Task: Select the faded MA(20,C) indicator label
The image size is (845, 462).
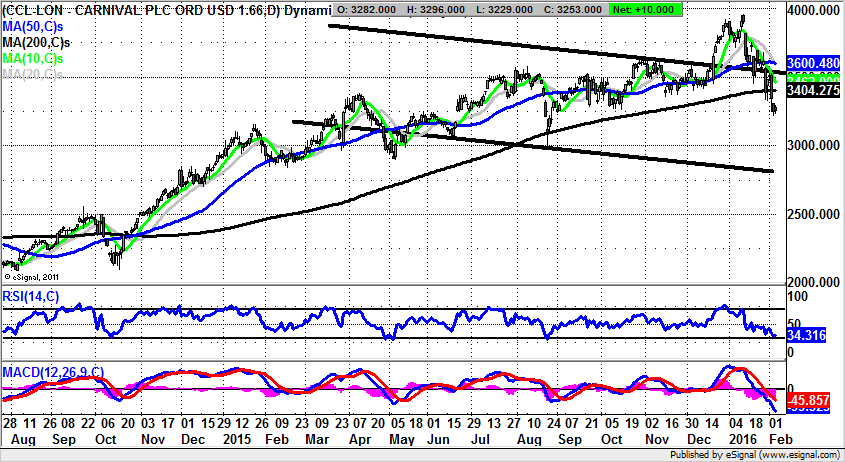Action: pyautogui.click(x=32, y=74)
